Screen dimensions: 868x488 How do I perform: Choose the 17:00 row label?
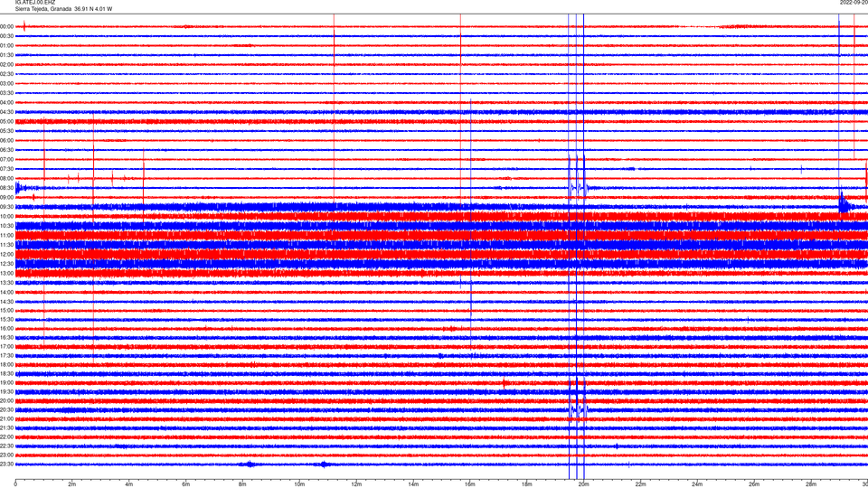[6, 346]
